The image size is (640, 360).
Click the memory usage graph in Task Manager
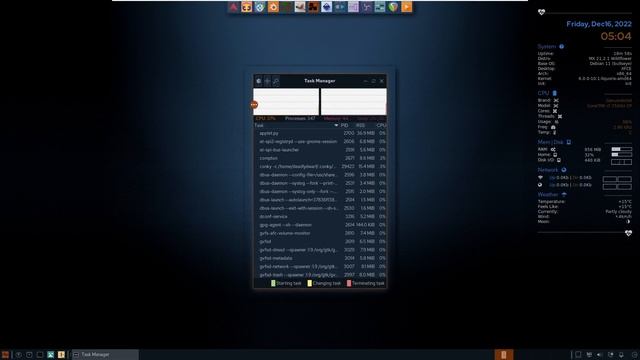(x=353, y=102)
